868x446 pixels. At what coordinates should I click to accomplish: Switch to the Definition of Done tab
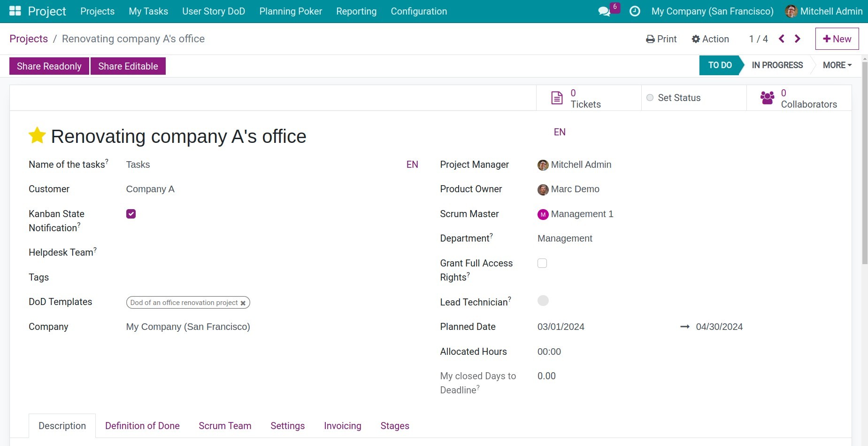142,426
